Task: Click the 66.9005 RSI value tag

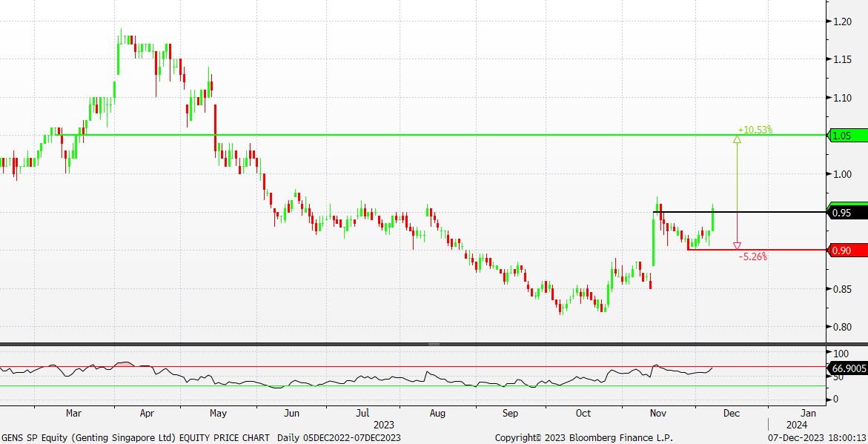Action: coord(847,368)
